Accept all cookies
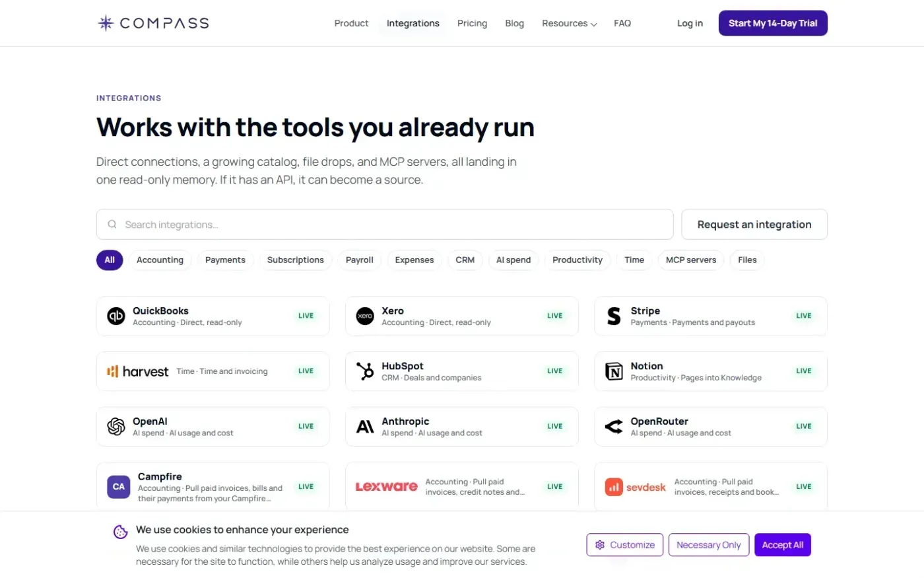The width and height of the screenshot is (924, 578). [783, 545]
